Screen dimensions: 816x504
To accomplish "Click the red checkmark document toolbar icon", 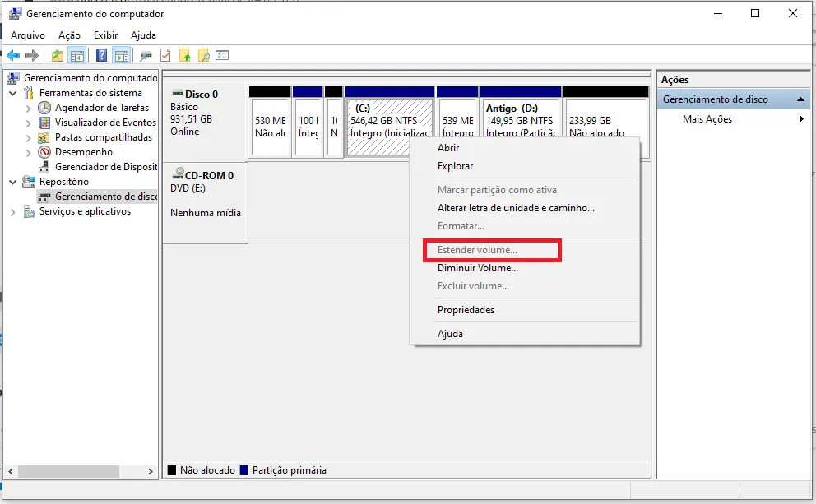I will (165, 56).
